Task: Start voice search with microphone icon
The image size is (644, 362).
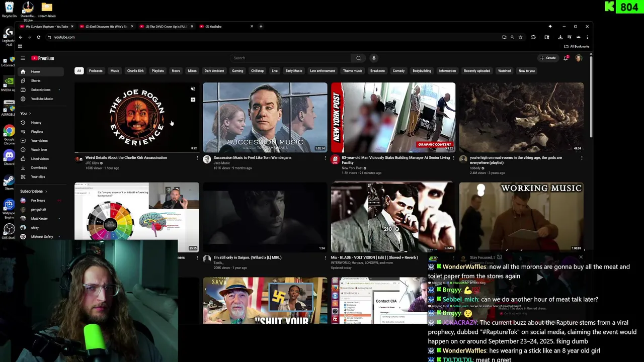Action: [x=374, y=58]
